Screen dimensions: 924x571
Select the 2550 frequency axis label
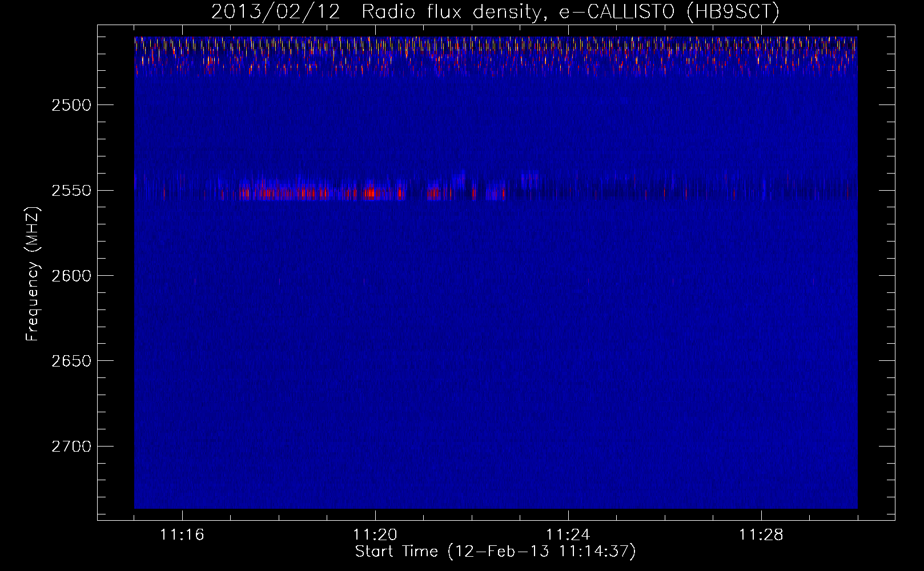[71, 191]
